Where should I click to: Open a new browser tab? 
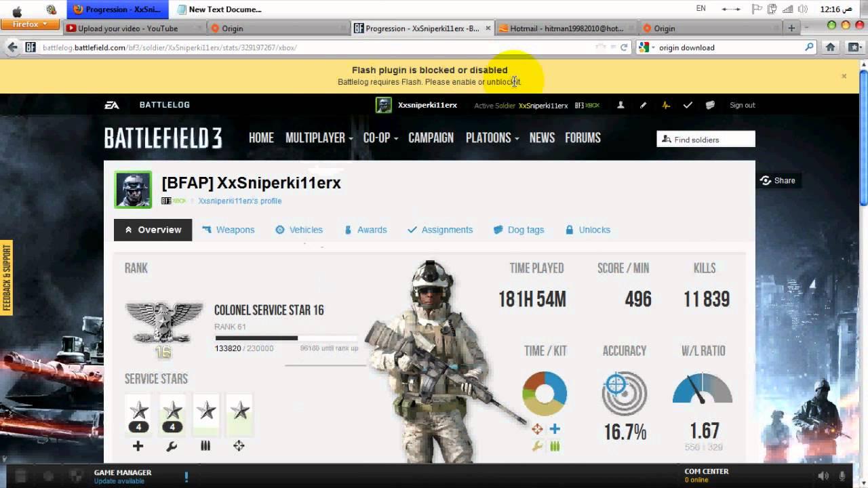(x=791, y=28)
